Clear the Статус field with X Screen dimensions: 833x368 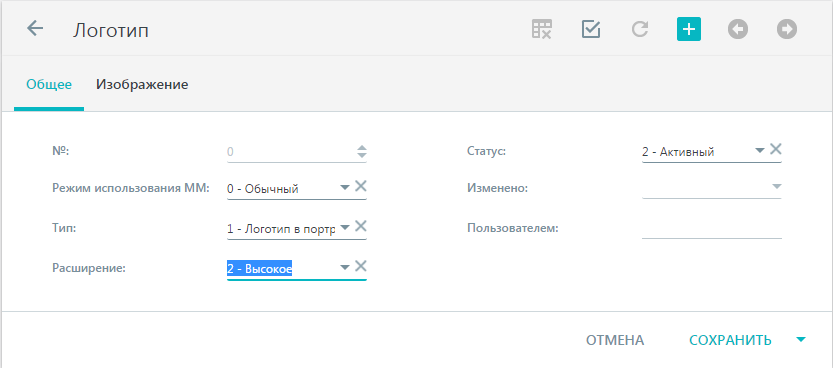pos(776,149)
